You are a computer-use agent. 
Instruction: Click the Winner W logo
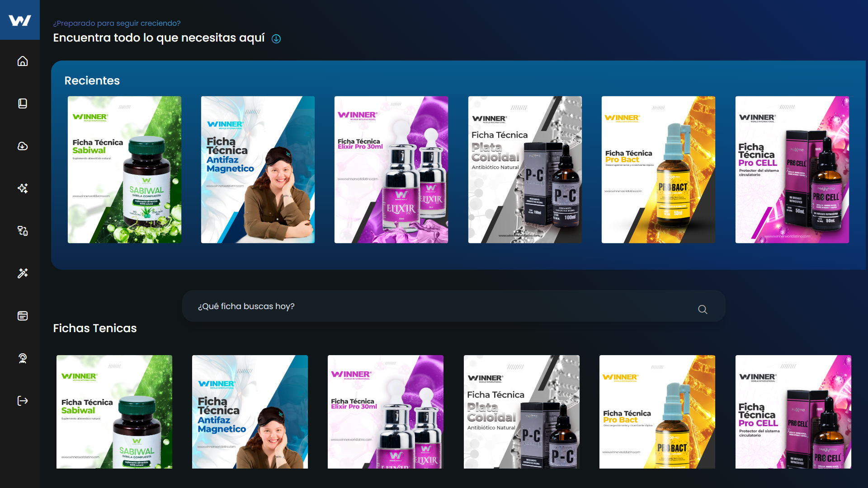coord(20,20)
